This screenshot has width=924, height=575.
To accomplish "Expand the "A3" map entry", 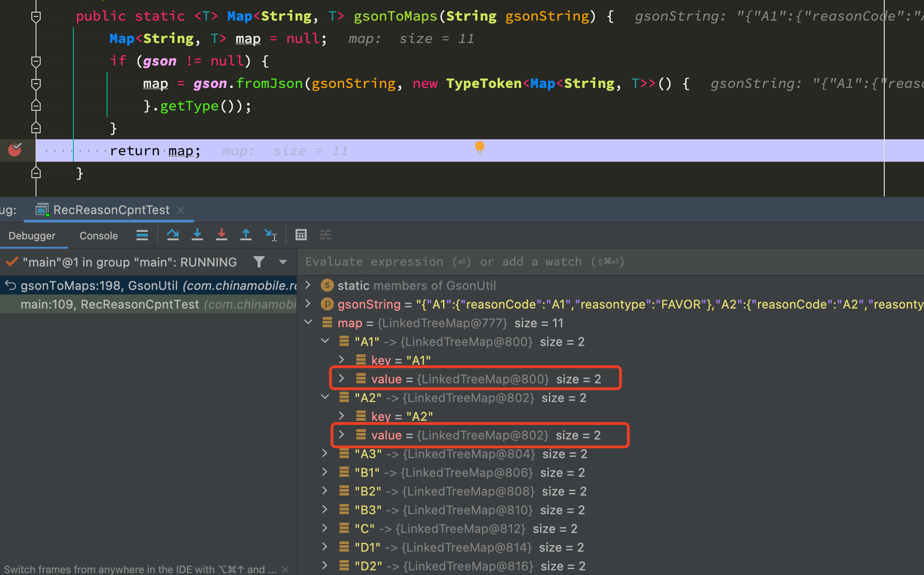I will click(325, 453).
